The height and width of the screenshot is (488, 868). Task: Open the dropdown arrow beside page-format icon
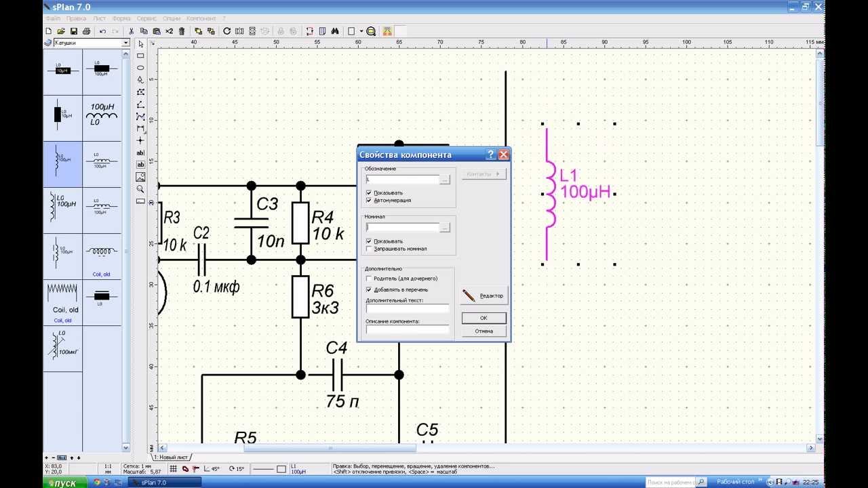361,31
